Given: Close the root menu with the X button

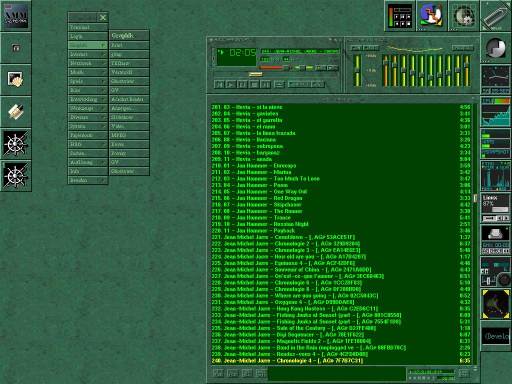Looking at the screenshot, I should pos(103,17).
